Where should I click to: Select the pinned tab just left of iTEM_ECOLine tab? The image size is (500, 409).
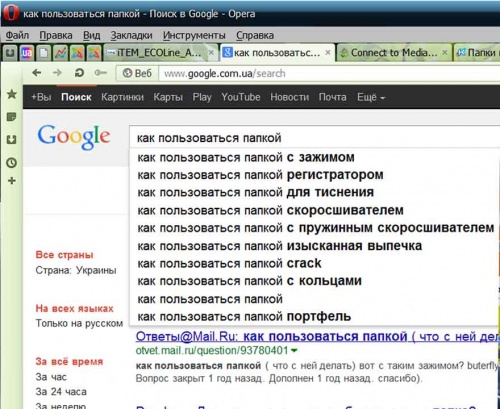click(x=94, y=53)
